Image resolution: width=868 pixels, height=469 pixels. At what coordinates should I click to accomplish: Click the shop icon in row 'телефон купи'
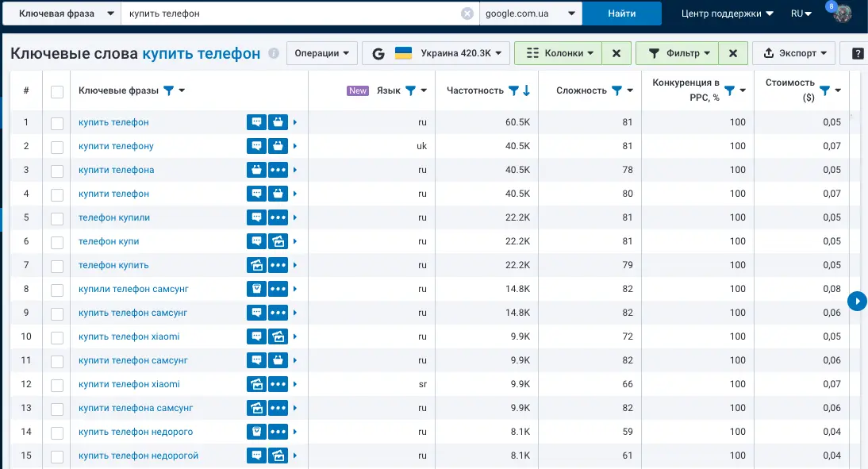coord(278,241)
